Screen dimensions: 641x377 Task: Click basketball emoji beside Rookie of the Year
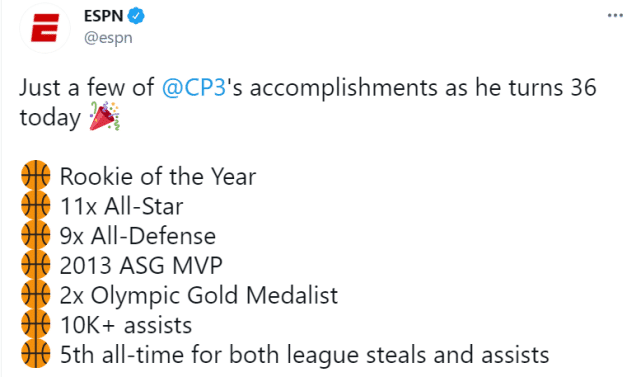coord(36,175)
